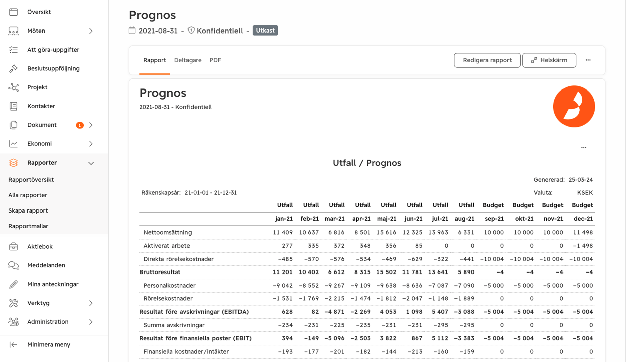This screenshot has width=644, height=362.
Task: Open Aktiebok briefcase icon
Action: tap(13, 246)
